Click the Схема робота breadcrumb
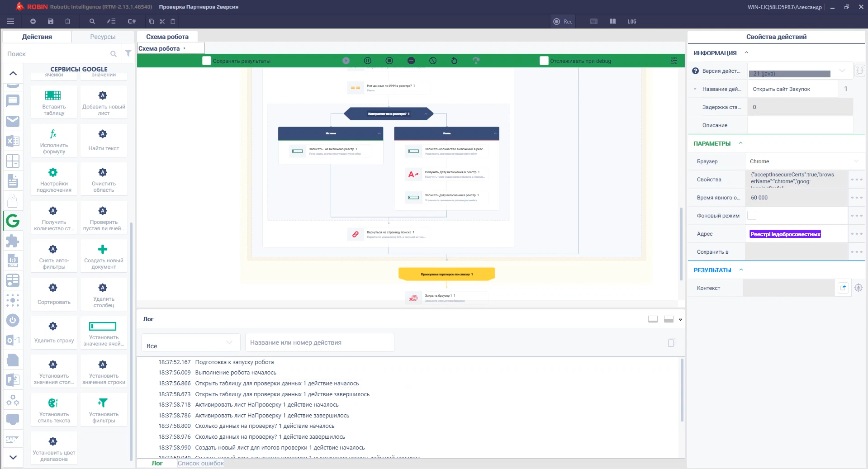The height and width of the screenshot is (469, 868). (x=159, y=48)
